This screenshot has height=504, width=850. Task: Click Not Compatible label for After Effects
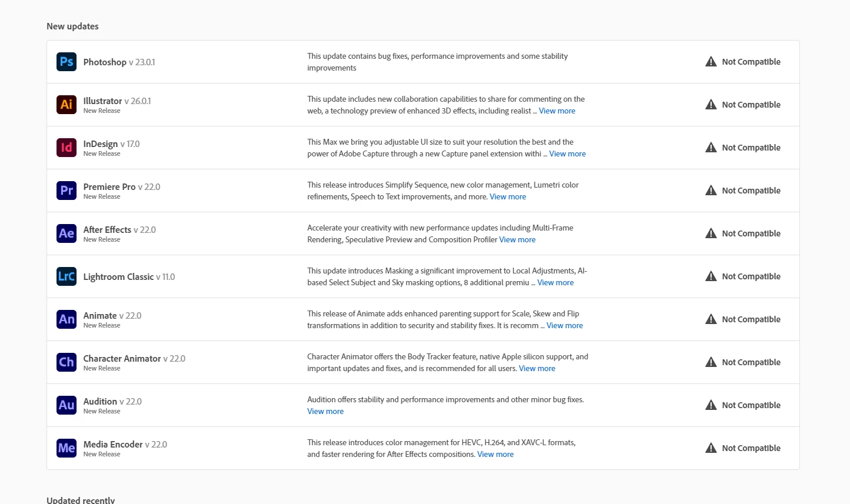point(751,233)
